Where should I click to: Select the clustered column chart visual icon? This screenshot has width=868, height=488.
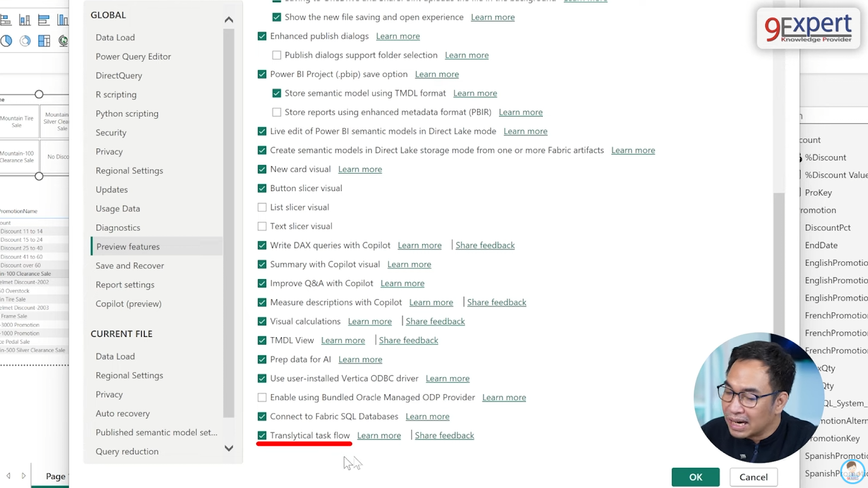[62, 20]
